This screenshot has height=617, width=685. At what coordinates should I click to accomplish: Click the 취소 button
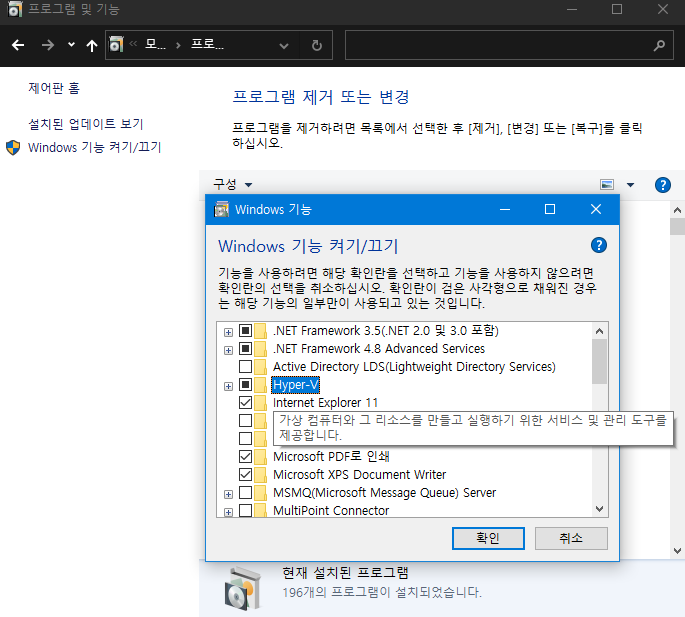point(571,538)
